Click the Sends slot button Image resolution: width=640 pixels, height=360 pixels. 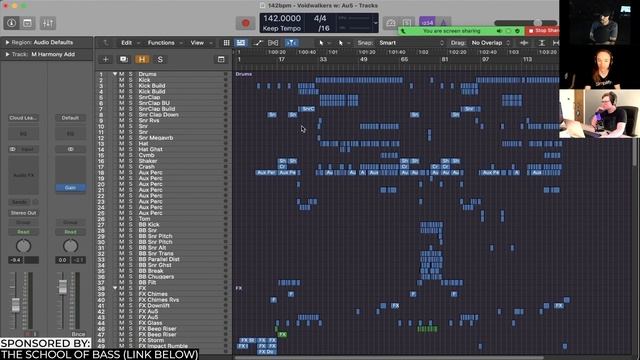(x=19, y=202)
